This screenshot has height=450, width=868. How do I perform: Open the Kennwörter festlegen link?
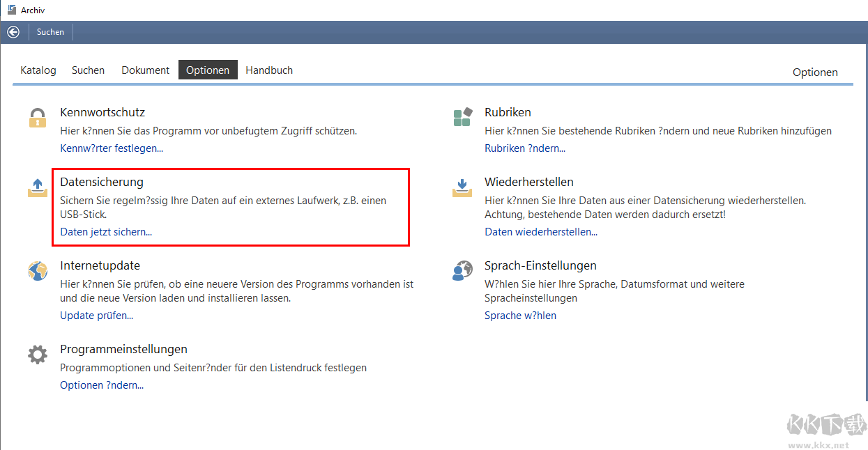pos(112,148)
